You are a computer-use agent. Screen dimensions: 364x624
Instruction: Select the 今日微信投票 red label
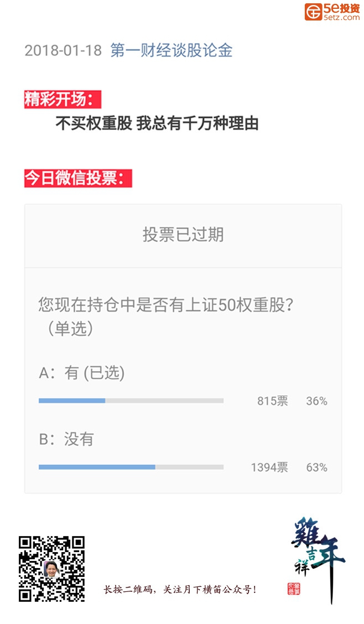(x=78, y=178)
